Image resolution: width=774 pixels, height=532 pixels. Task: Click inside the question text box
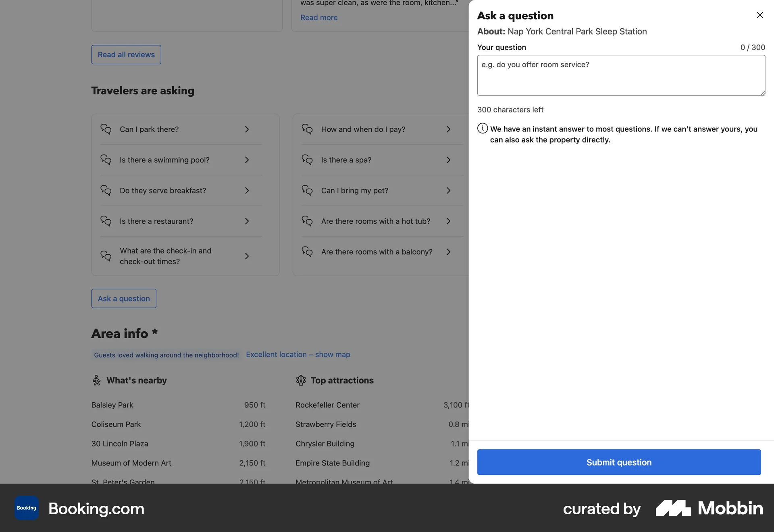pyautogui.click(x=620, y=75)
